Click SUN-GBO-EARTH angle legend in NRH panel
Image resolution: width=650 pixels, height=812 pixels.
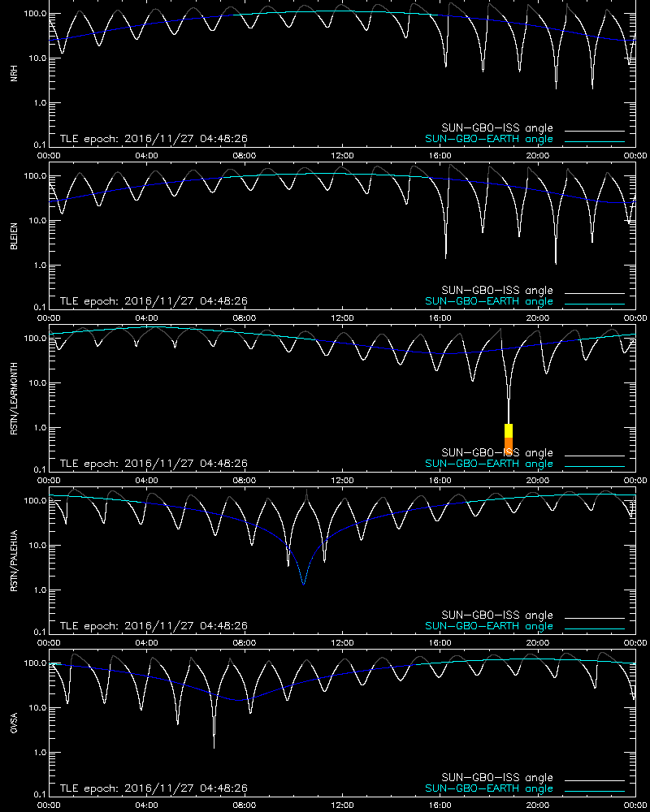[x=489, y=140]
